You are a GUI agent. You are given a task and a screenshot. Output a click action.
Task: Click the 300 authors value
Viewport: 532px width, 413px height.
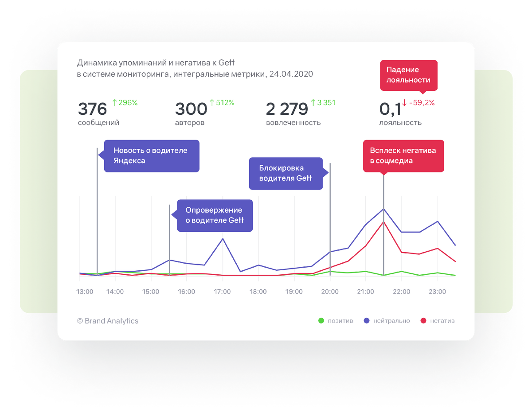coord(191,109)
